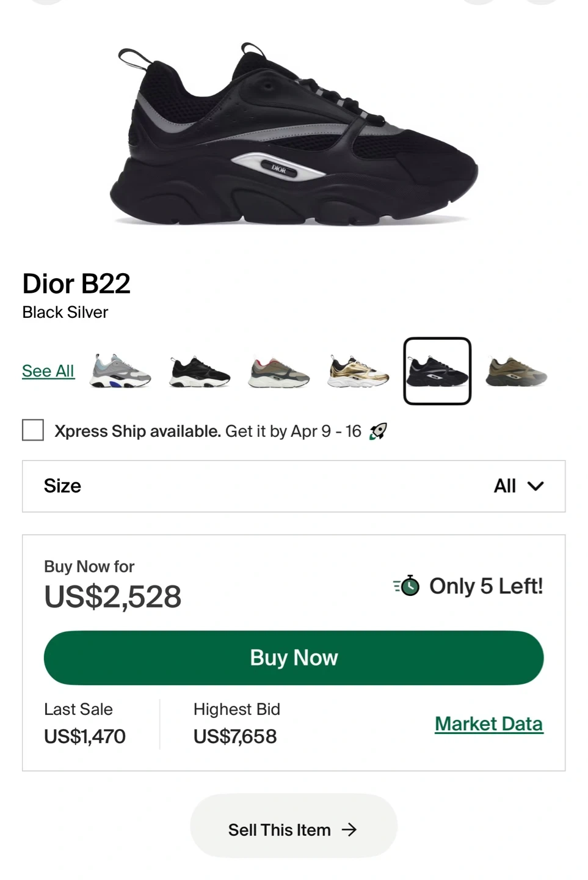The height and width of the screenshot is (880, 588).
Task: Expand the chevron next to All
Action: 535,486
